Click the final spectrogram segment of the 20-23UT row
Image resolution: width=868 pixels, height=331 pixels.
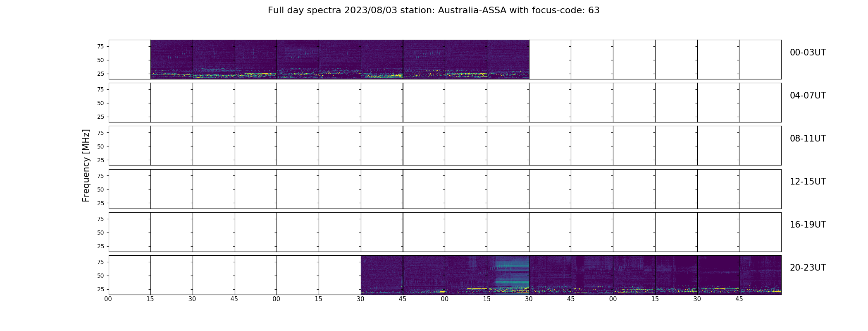coord(760,275)
